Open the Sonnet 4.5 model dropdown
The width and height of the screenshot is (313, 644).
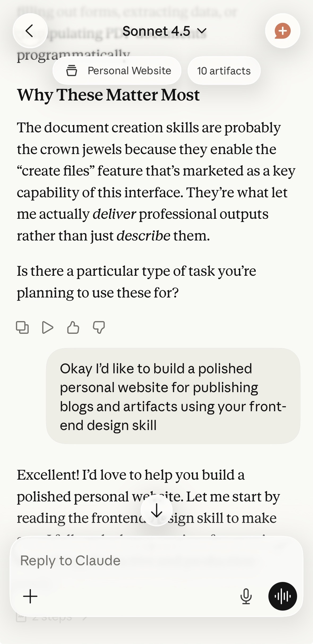164,31
